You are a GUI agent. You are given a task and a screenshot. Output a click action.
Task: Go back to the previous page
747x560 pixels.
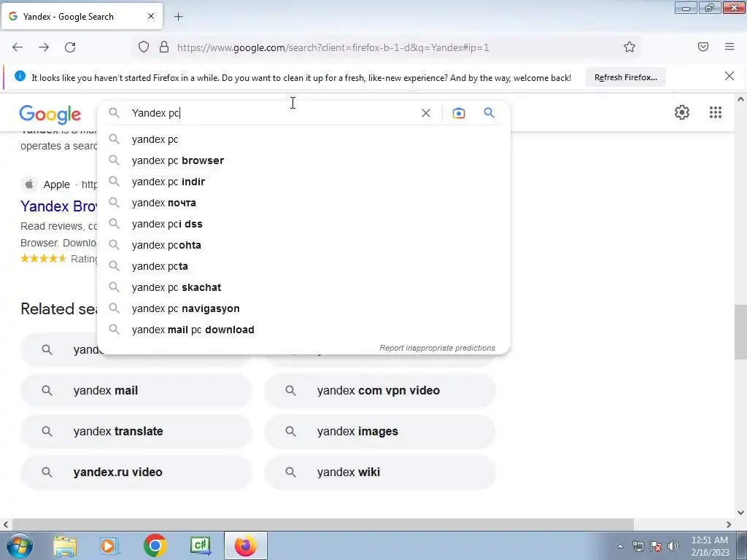pyautogui.click(x=18, y=47)
